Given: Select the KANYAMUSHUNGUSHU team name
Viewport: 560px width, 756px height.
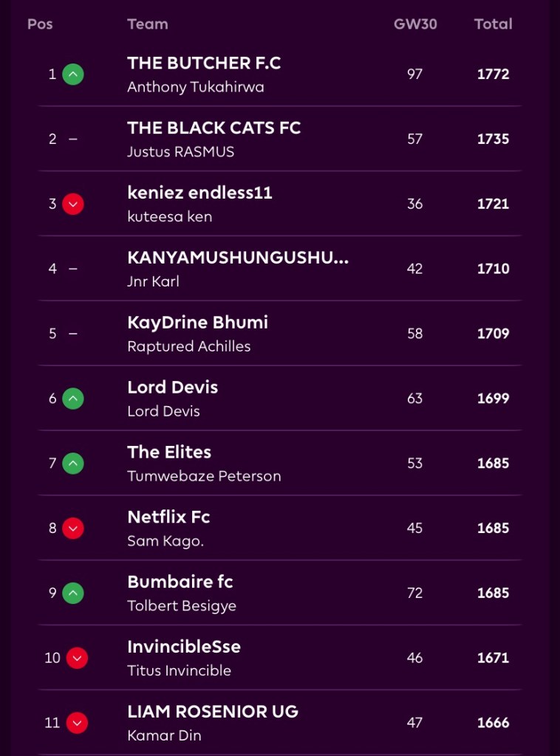Looking at the screenshot, I should [x=237, y=258].
